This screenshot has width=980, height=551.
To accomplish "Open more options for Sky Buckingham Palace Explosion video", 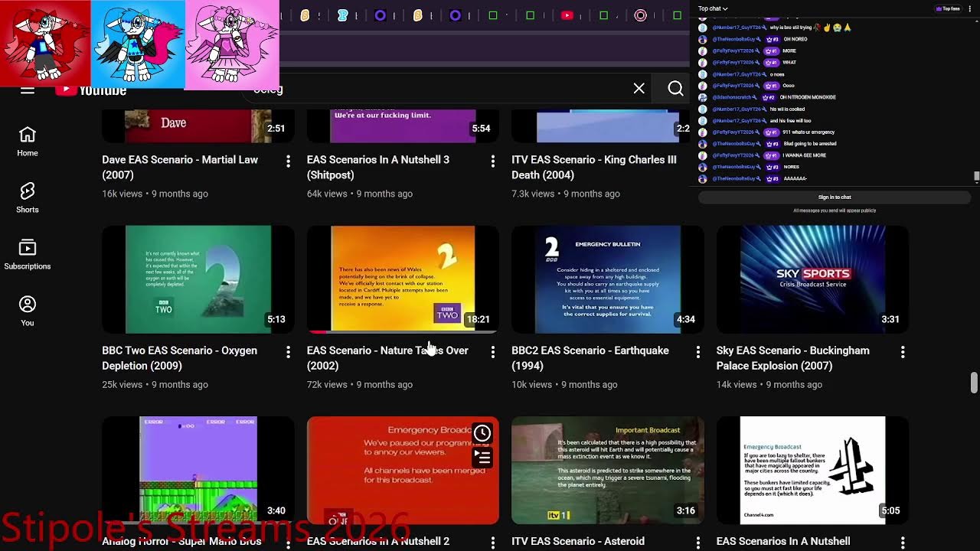I will coord(903,352).
